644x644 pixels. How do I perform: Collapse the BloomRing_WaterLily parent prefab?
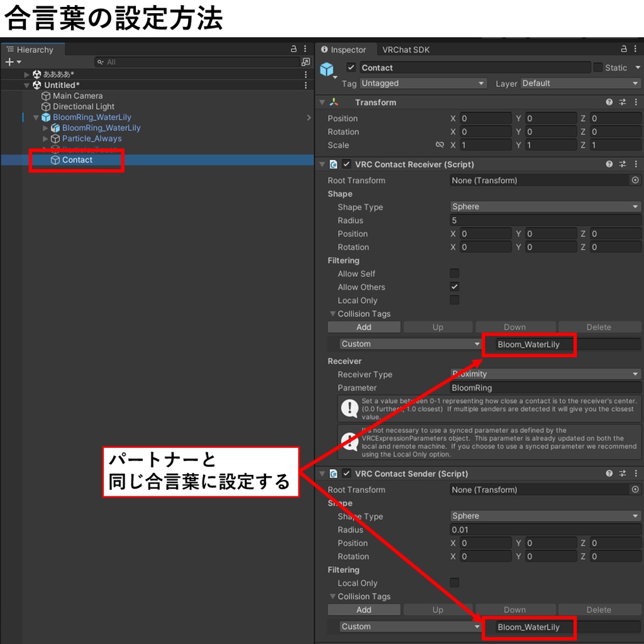[x=36, y=118]
